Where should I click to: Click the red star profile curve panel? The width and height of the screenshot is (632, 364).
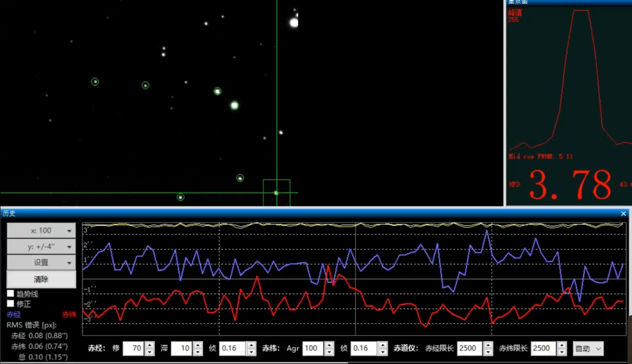click(x=569, y=80)
